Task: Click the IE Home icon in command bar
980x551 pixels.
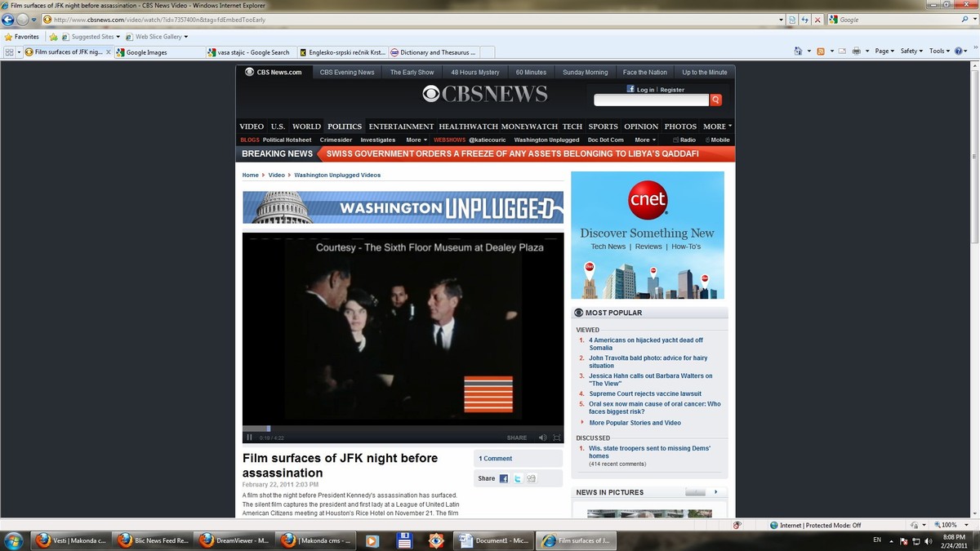Action: click(x=798, y=51)
